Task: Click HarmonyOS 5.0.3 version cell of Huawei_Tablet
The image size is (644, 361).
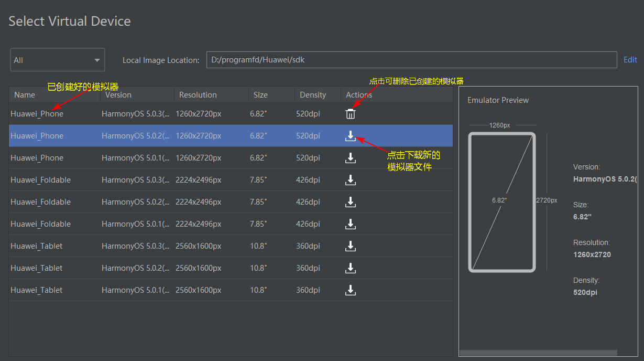Action: 135,246
